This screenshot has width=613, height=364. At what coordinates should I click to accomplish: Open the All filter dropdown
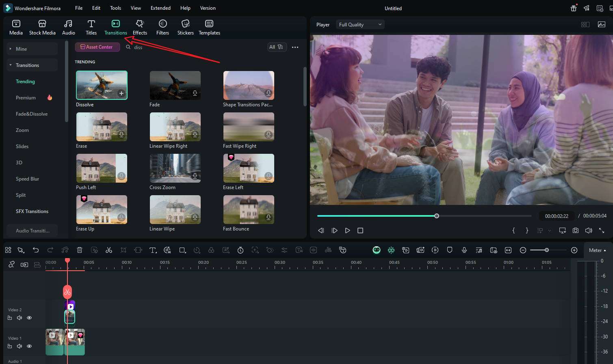[x=277, y=47]
